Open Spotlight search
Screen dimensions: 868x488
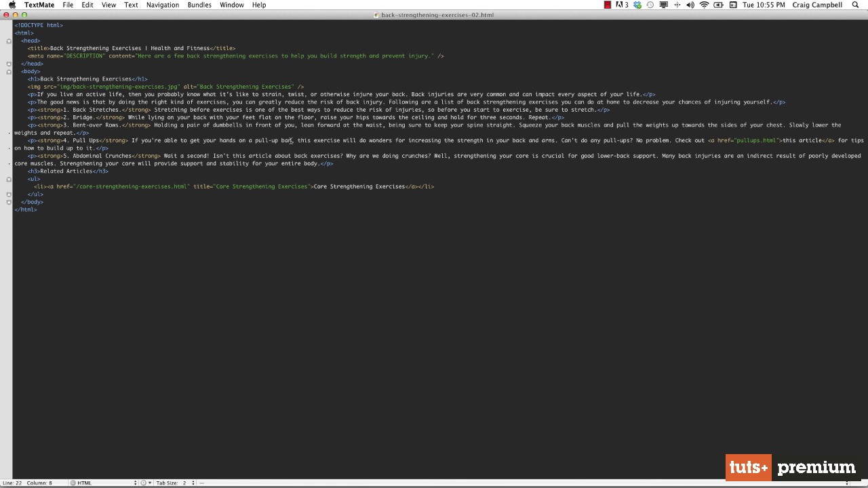(855, 5)
